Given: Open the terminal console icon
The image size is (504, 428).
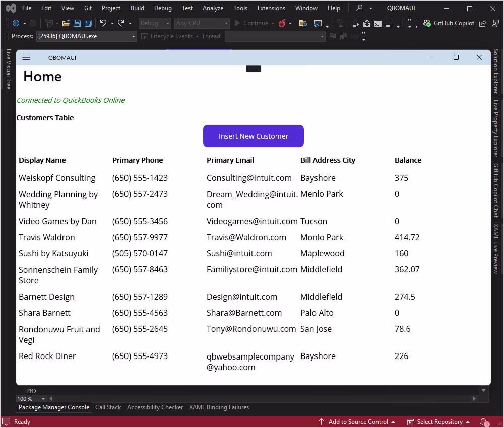Looking at the screenshot, I should pyautogui.click(x=378, y=24).
